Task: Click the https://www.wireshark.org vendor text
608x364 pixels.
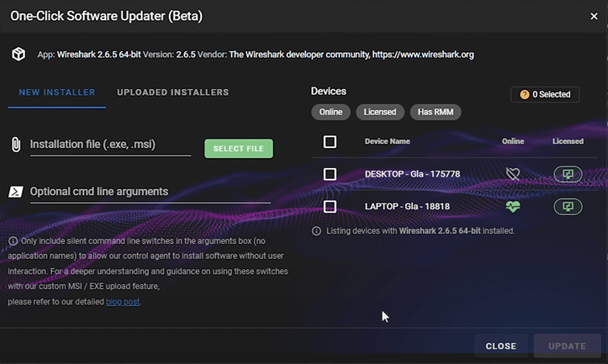Action: tap(423, 55)
